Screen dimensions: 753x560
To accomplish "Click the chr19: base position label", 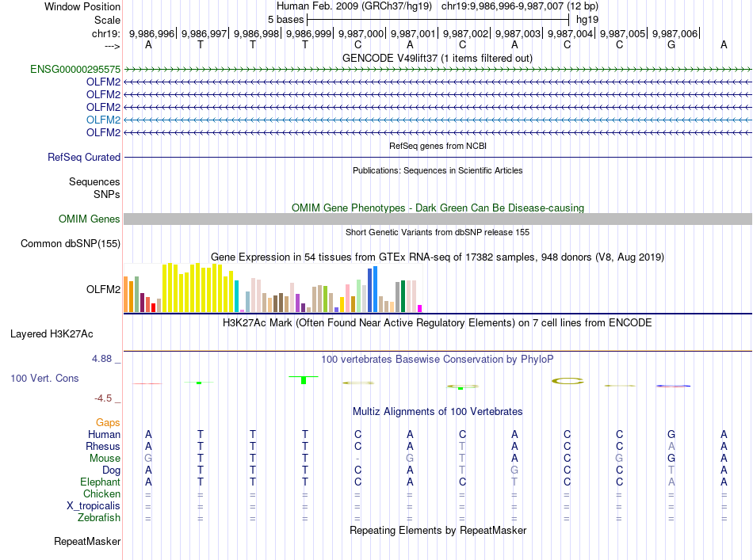I will pyautogui.click(x=106, y=33).
